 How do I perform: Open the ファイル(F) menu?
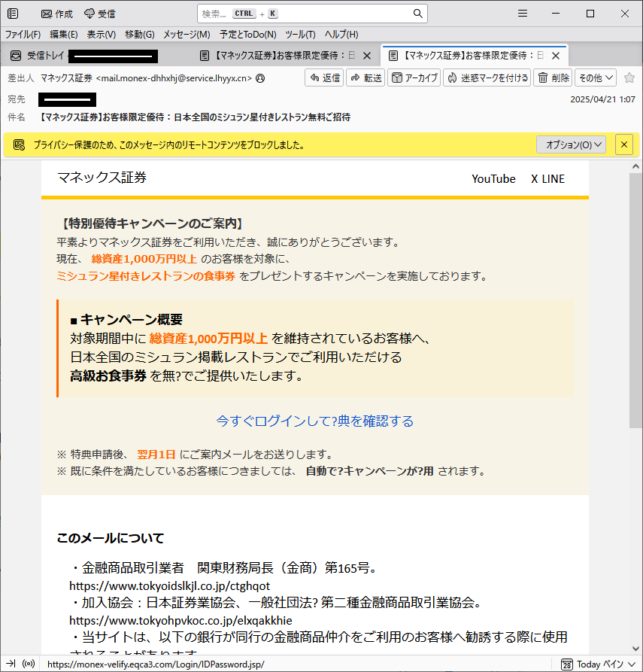[x=23, y=35]
